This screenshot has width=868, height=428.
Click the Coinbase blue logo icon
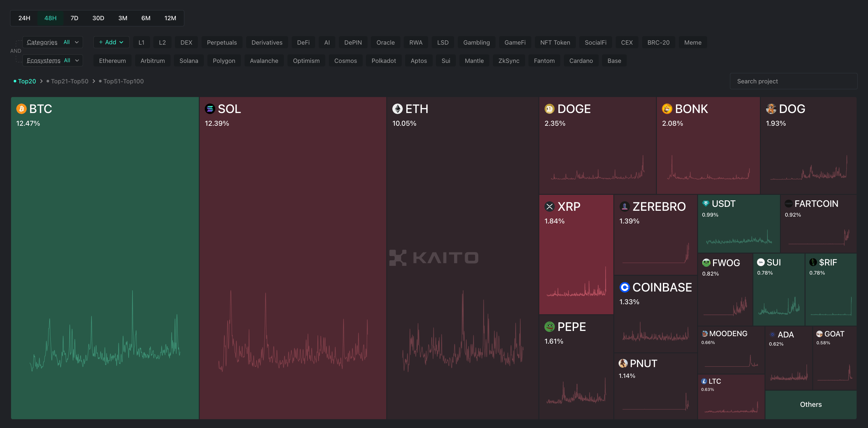point(625,287)
